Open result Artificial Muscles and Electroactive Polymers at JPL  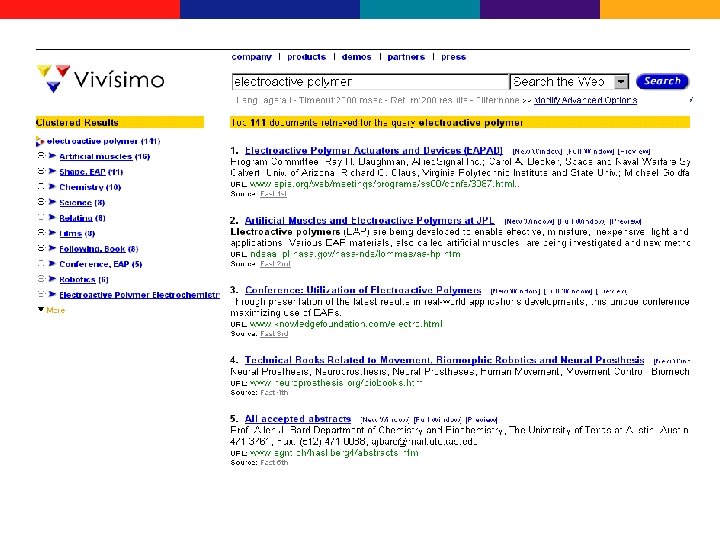click(370, 220)
